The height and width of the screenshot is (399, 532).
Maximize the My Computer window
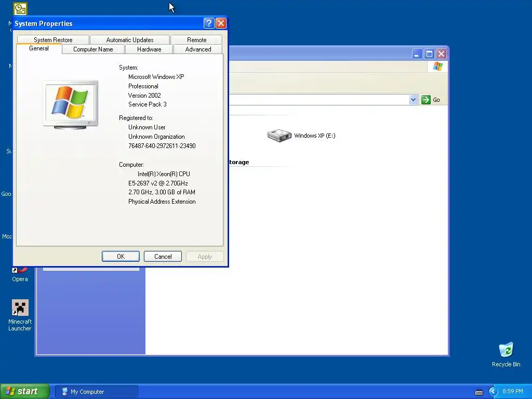click(429, 54)
